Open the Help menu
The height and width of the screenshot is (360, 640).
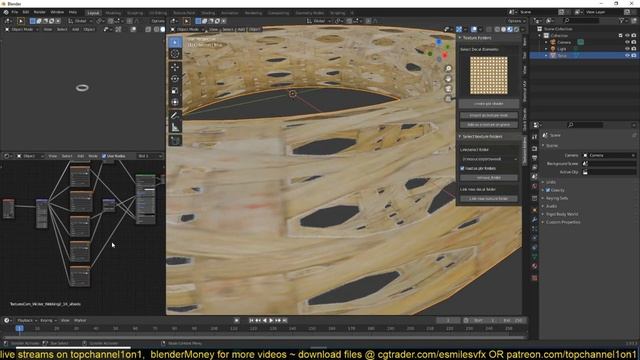73,12
